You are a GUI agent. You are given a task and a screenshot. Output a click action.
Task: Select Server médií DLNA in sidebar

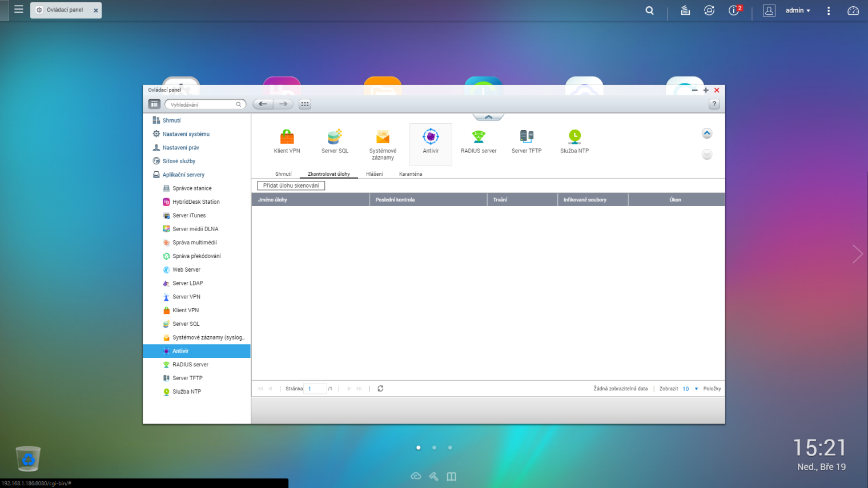(196, 229)
